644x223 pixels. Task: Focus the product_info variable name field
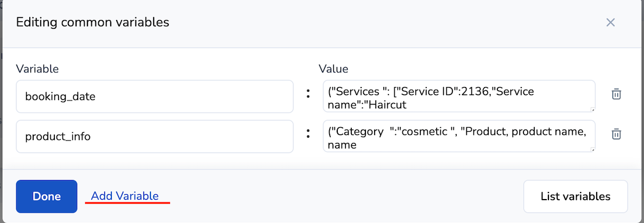pyautogui.click(x=154, y=137)
